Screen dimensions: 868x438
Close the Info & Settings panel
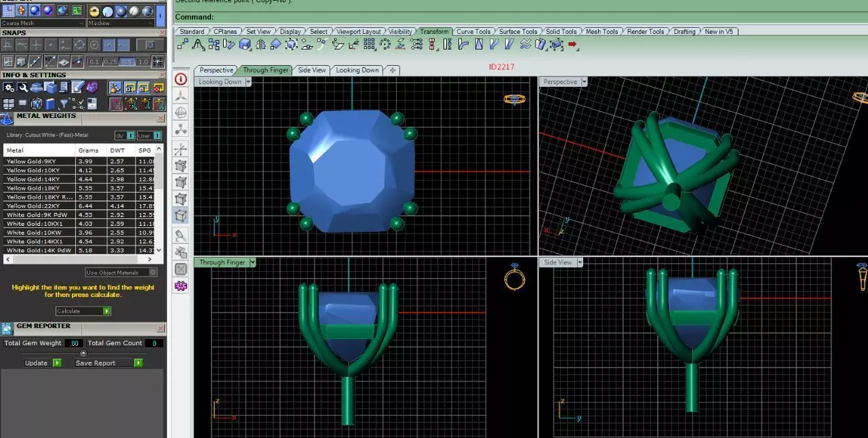[162, 75]
